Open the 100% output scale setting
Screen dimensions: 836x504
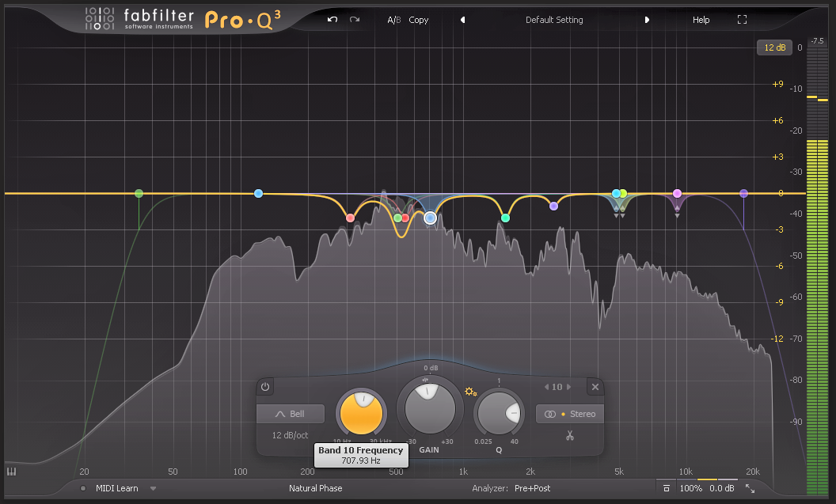[x=691, y=488]
